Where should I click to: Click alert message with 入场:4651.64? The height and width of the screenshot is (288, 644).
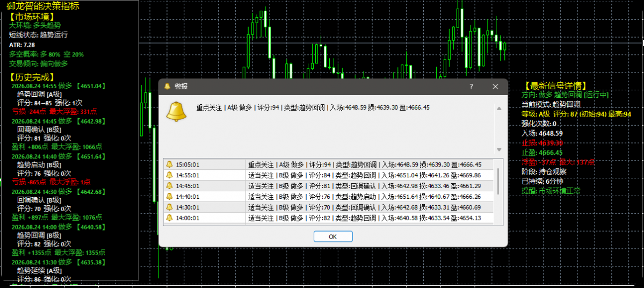point(364,196)
